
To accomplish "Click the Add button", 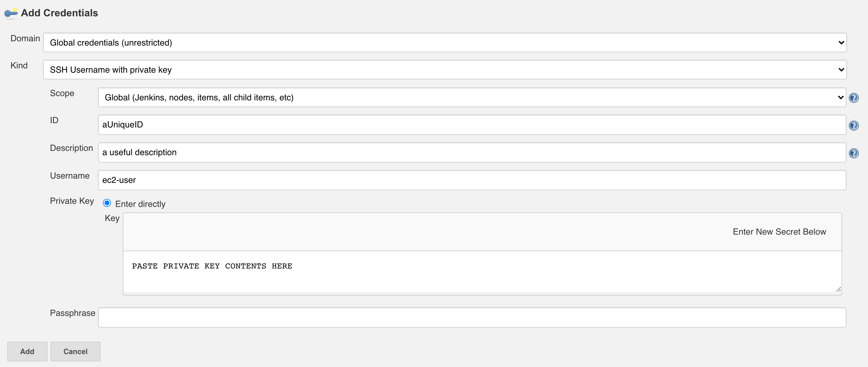I will point(27,352).
